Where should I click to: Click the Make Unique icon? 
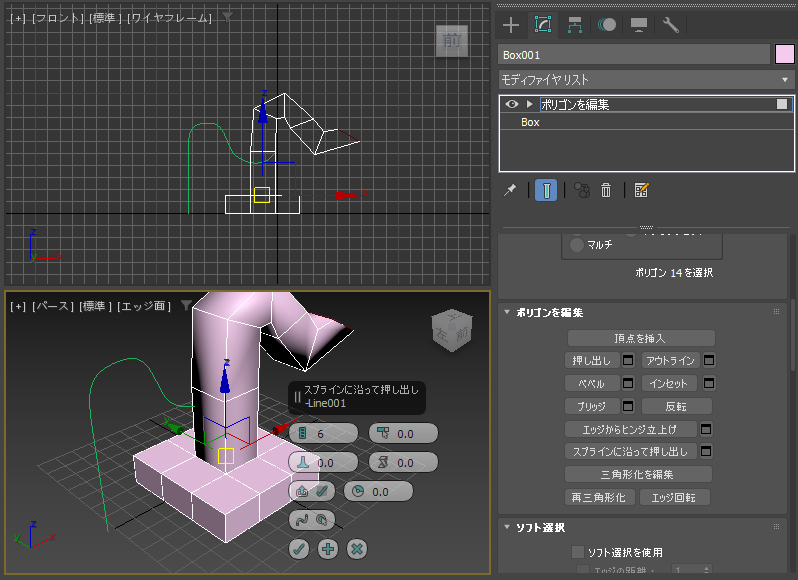click(582, 190)
